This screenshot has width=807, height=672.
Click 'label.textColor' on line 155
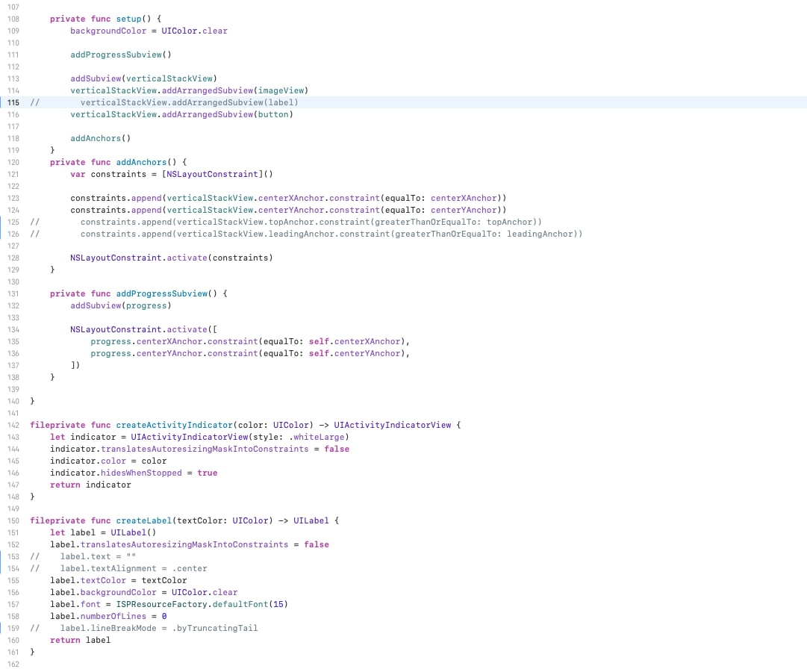tap(88, 580)
